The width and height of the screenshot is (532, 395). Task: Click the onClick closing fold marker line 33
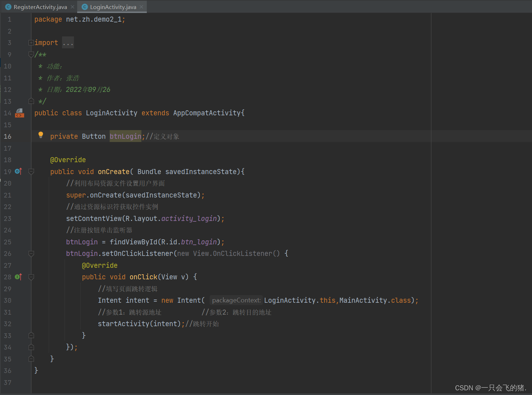(31, 336)
